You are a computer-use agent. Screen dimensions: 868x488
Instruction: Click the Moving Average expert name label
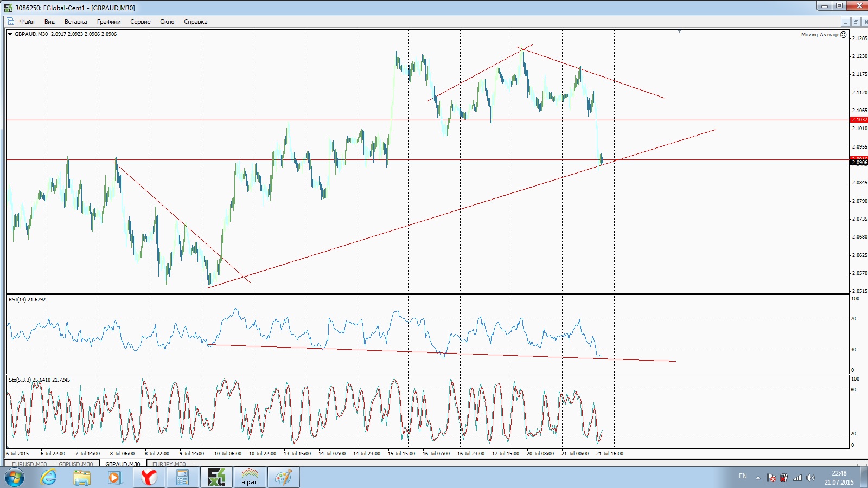click(820, 35)
